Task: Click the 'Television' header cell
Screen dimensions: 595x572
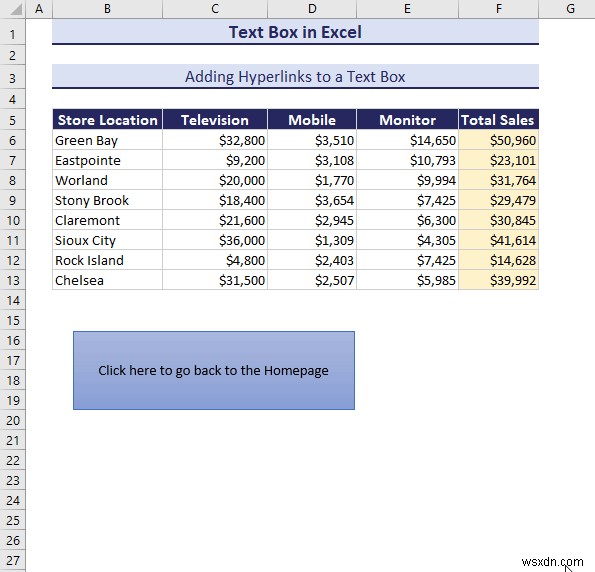Action: click(x=215, y=120)
